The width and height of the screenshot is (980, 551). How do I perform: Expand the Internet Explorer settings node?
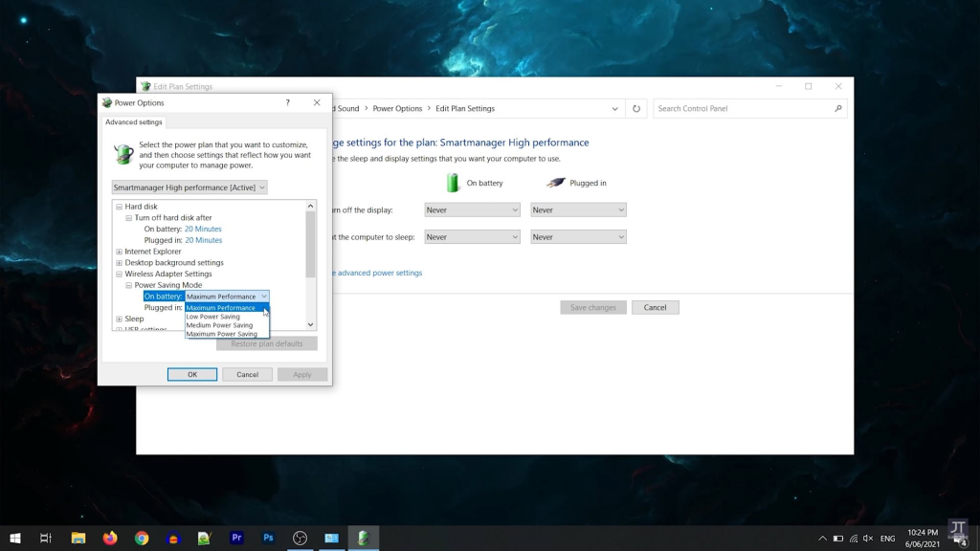(119, 252)
